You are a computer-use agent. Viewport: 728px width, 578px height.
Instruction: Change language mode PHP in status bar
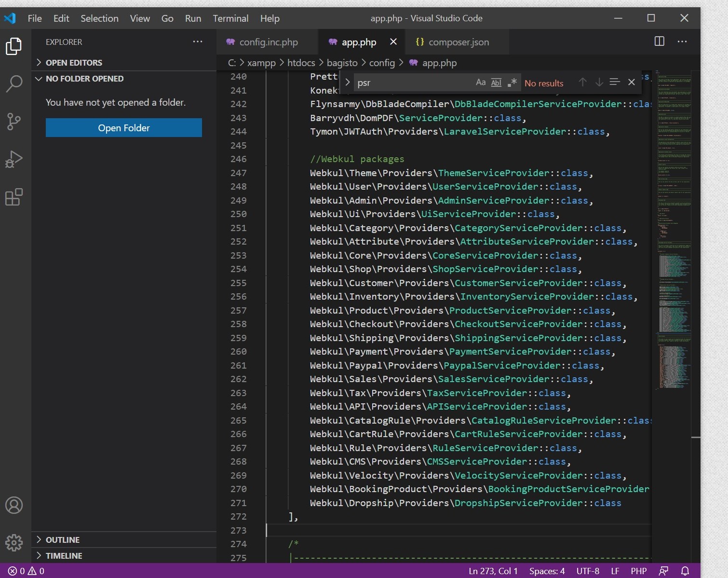click(638, 571)
